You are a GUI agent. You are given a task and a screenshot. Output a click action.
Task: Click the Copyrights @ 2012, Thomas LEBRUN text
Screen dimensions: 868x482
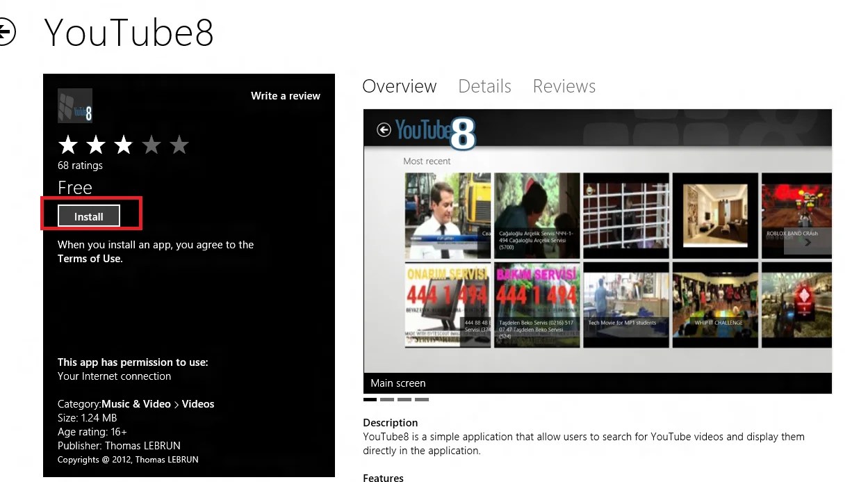(x=128, y=460)
